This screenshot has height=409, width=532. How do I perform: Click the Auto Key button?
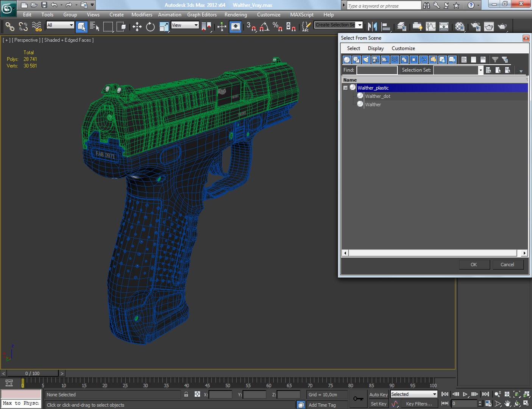coord(378,394)
